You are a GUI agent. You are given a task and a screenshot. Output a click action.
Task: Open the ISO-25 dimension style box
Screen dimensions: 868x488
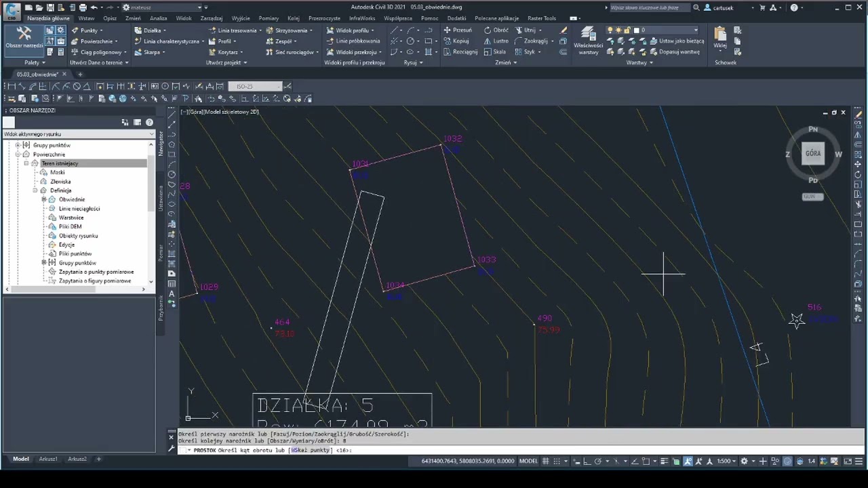point(254,86)
